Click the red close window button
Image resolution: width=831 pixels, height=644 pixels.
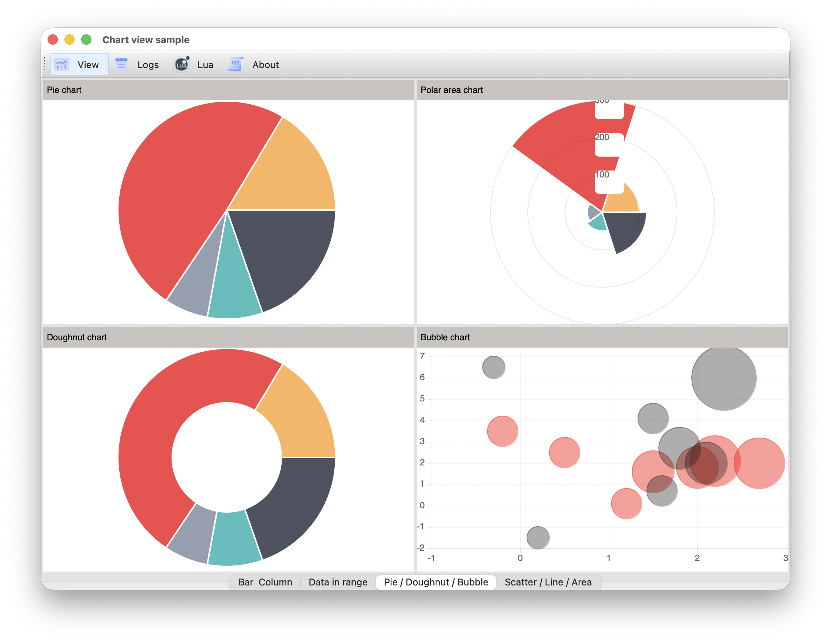click(x=53, y=40)
